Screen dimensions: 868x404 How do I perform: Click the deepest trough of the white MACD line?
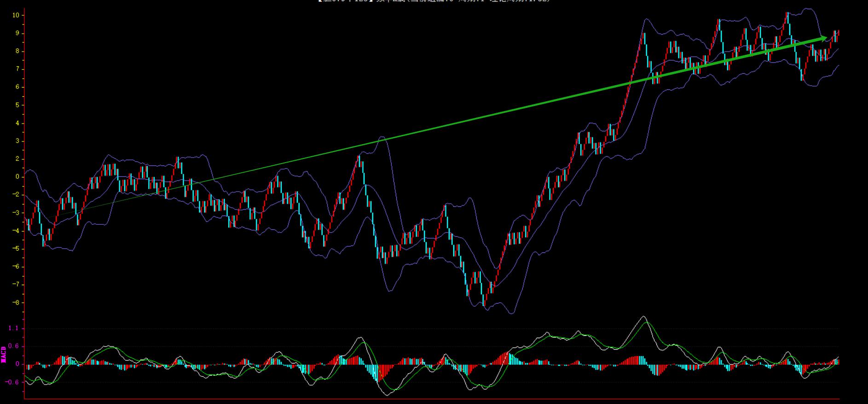coord(386,395)
